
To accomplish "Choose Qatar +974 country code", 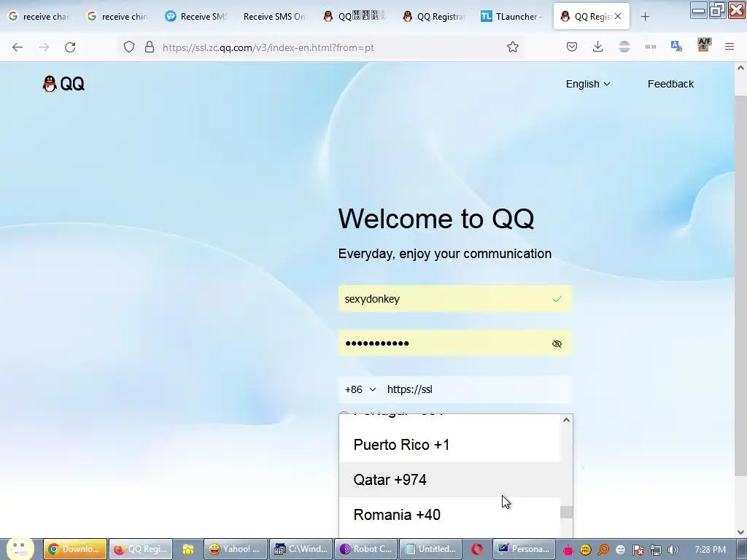I will point(449,480).
